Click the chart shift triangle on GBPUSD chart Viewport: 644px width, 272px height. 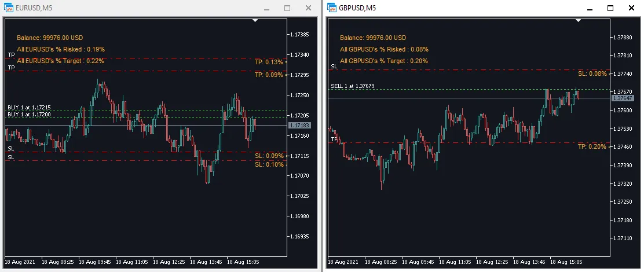pos(577,20)
